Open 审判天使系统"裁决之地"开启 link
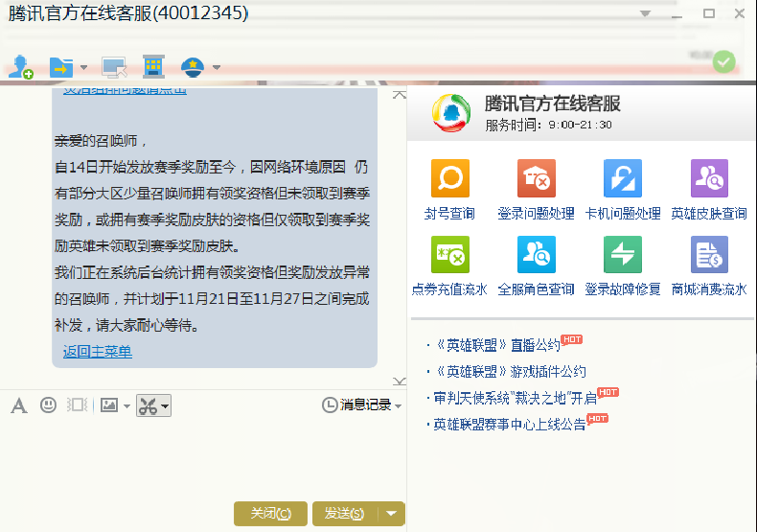Image resolution: width=757 pixels, height=532 pixels. 516,398
